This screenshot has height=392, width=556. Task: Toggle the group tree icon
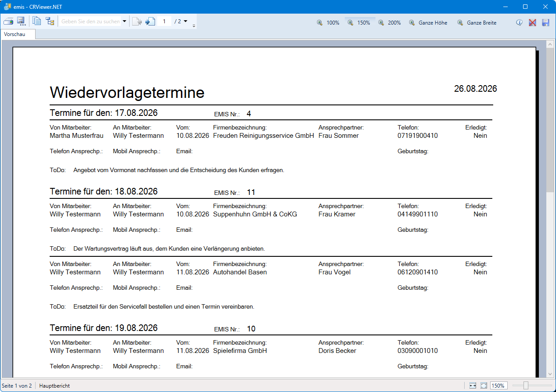coord(50,21)
